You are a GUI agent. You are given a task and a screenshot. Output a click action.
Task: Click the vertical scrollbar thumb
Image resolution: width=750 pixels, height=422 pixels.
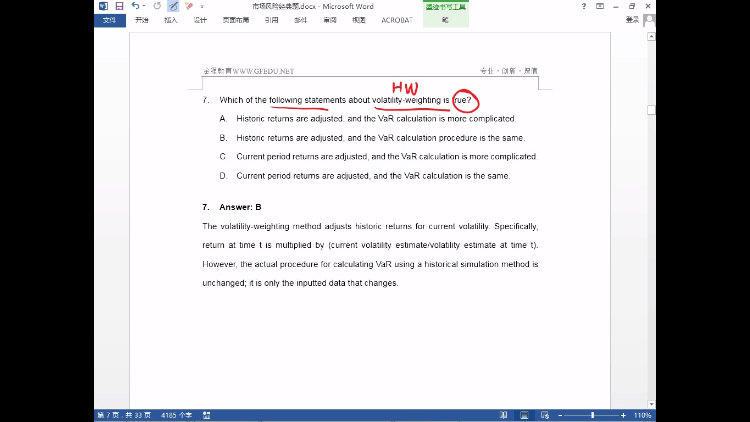coord(651,110)
